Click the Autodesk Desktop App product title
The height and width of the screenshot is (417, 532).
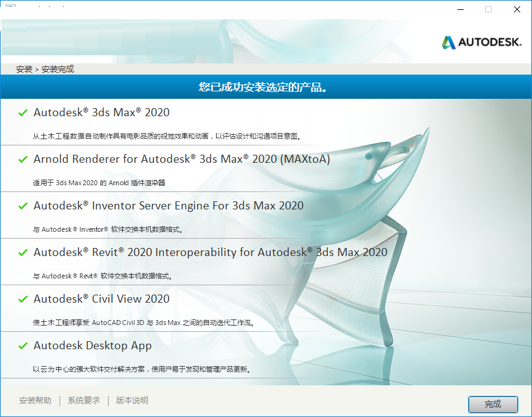coord(92,346)
